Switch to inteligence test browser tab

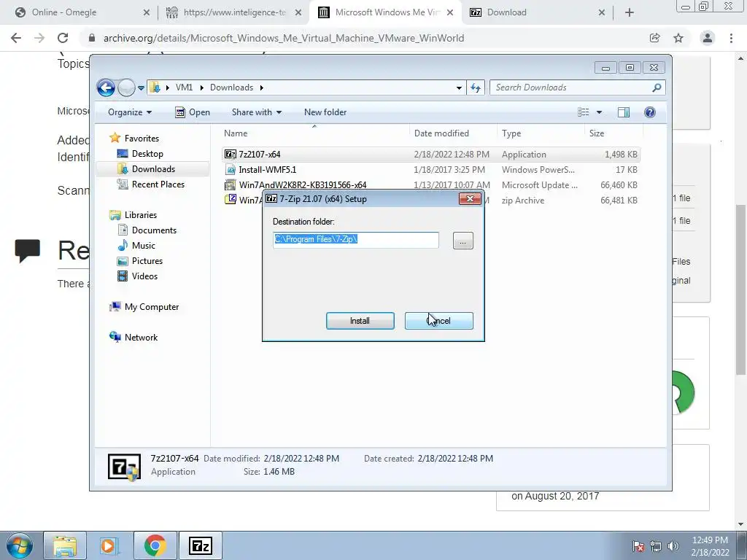click(x=233, y=12)
